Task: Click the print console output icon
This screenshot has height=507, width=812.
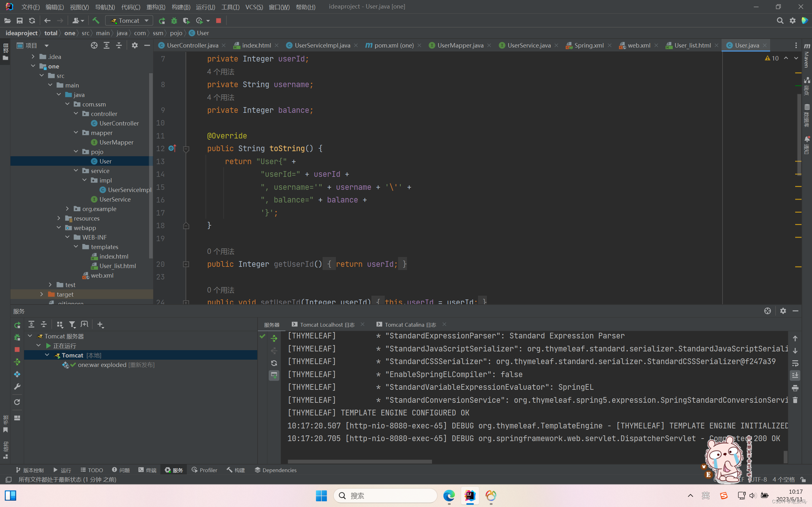Action: click(x=795, y=388)
